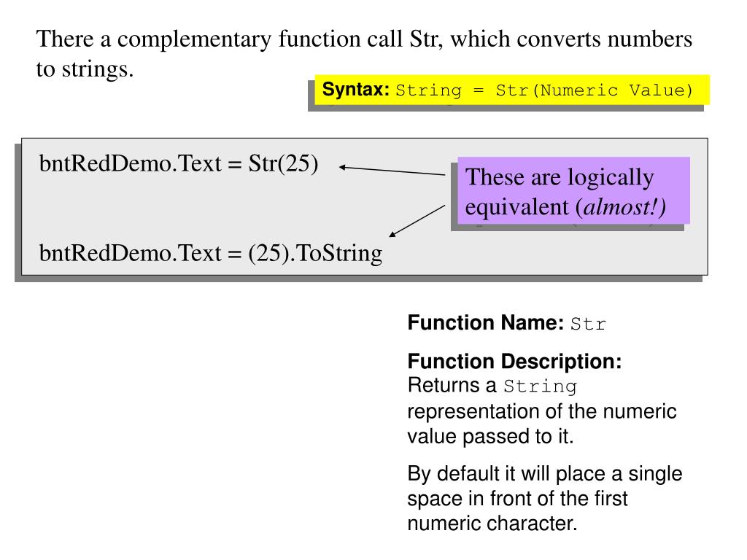Select the 'to strings.' text at top left
747x560 pixels.
86,71
